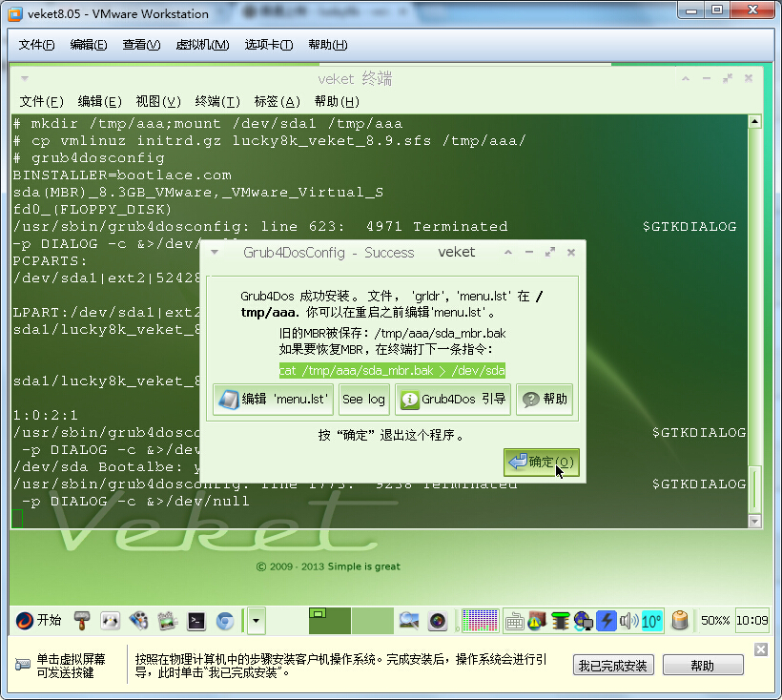Expand the taskbar launcher dropdown arrow
The width and height of the screenshot is (782, 700).
point(257,621)
